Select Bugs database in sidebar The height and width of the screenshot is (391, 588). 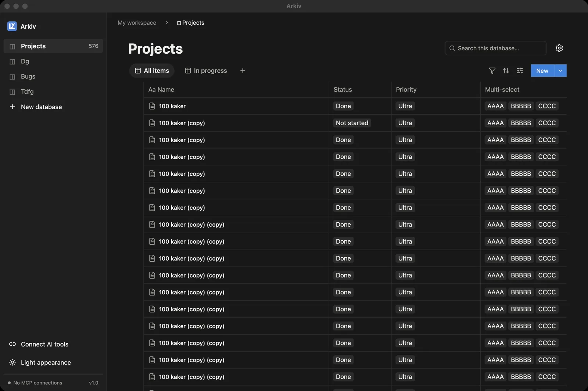tap(53, 76)
